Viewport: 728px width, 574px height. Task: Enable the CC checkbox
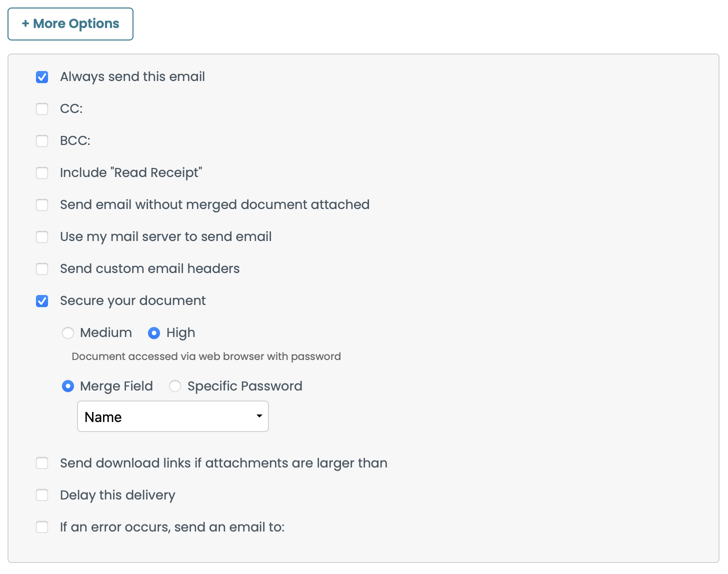coord(42,109)
